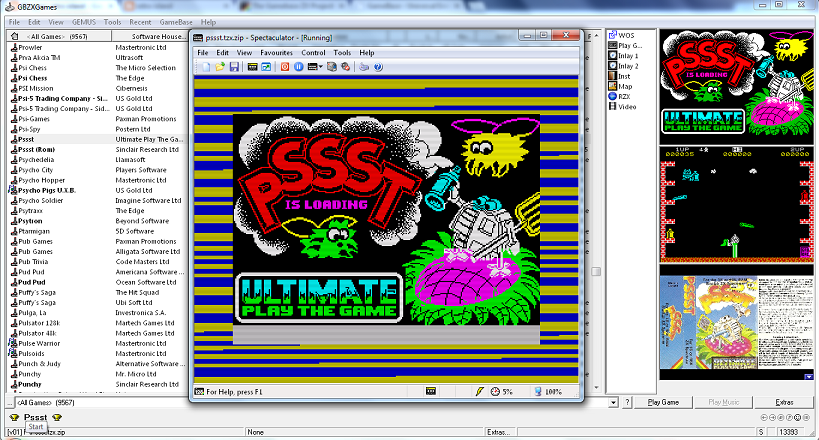Open the GameBase menu in GBZXGames window
Viewport: 819px width, 440px height.
tap(176, 22)
